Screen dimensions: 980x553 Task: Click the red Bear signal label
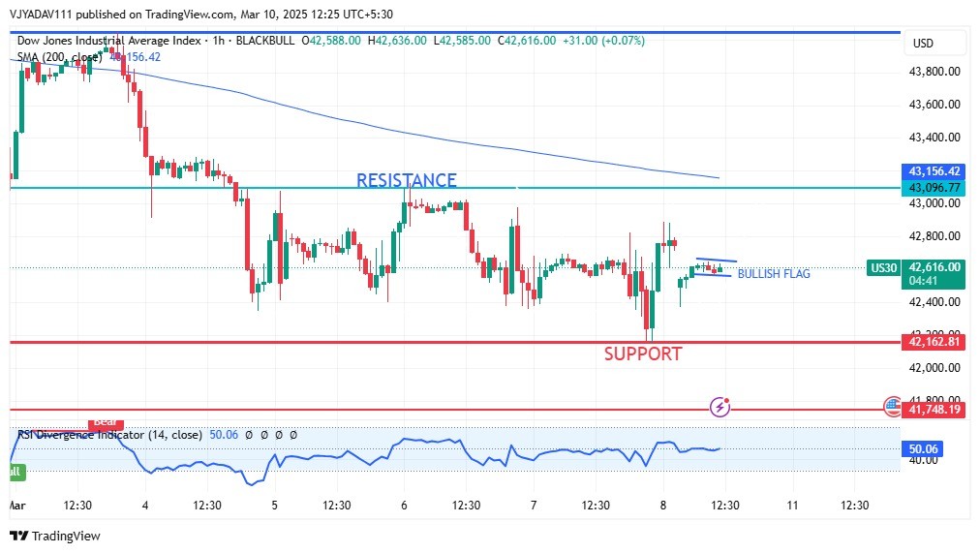[105, 423]
